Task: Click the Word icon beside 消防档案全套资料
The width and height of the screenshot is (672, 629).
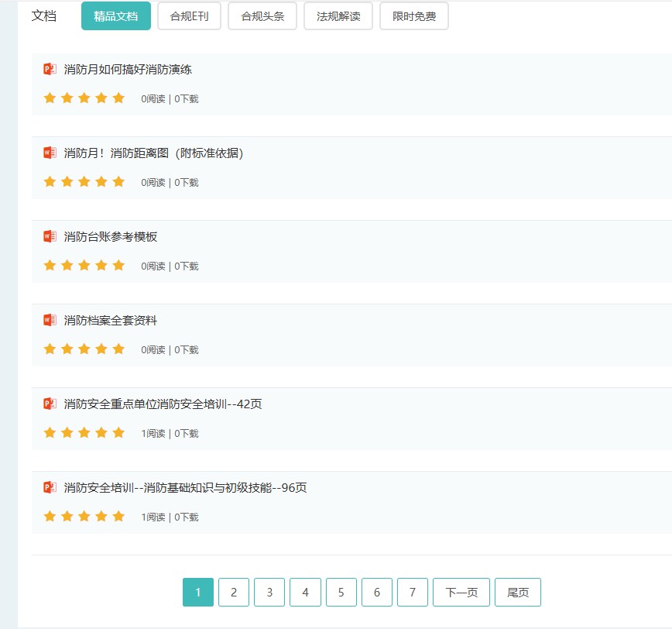Action: 50,320
